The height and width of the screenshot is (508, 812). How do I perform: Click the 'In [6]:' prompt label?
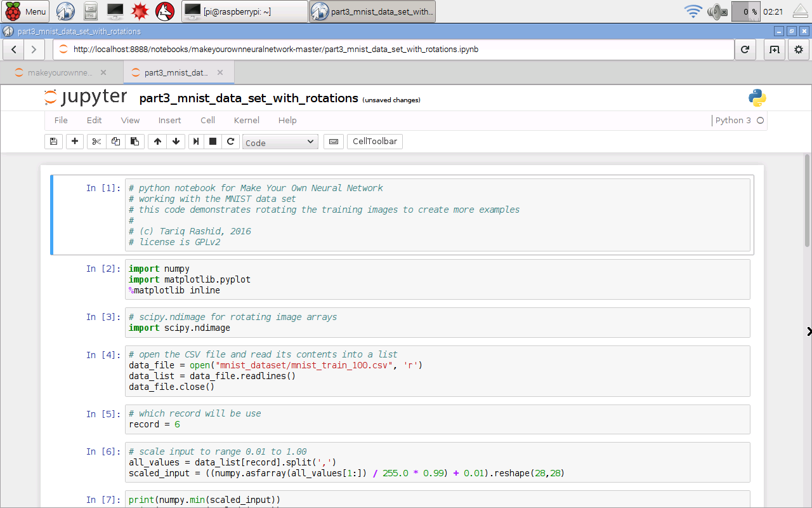(103, 451)
